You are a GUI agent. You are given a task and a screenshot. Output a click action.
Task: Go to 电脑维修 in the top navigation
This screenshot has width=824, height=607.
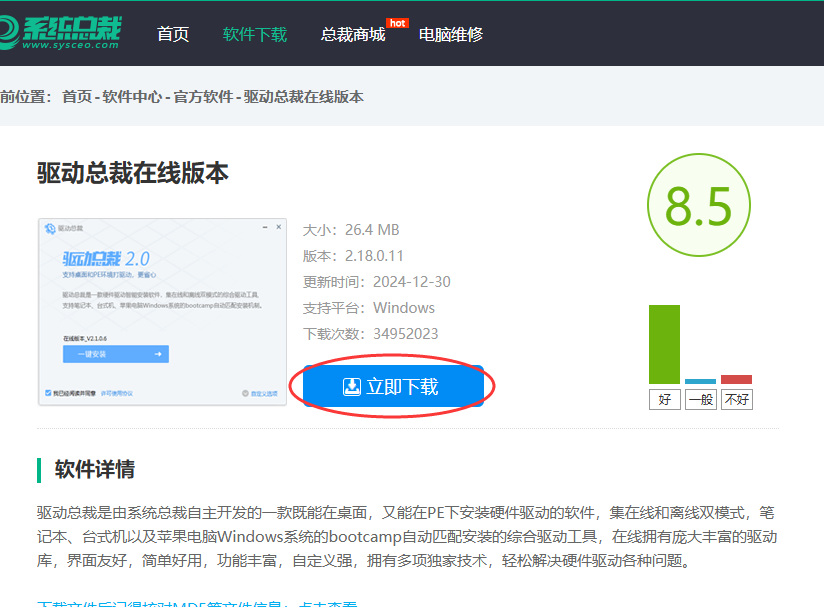(450, 34)
